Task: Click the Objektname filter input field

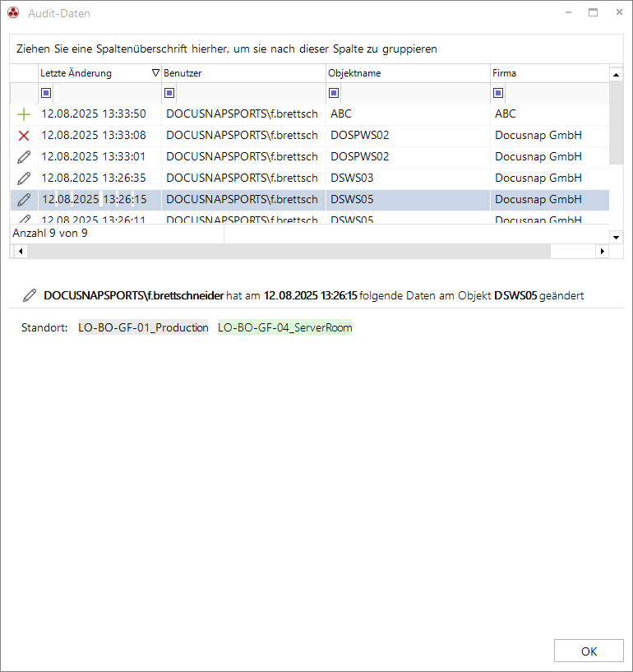Action: click(x=415, y=93)
